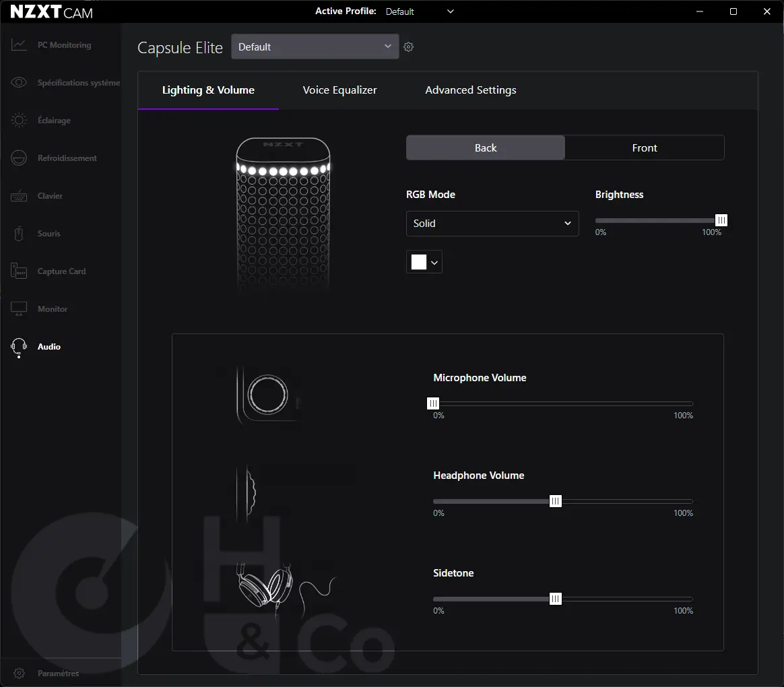
Task: Open the Active Profile dropdown
Action: [x=420, y=11]
